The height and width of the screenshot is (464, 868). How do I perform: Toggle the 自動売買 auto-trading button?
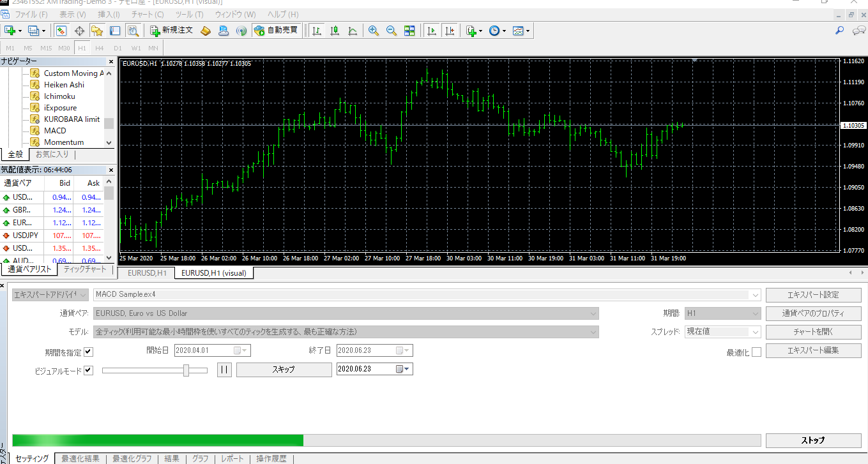tap(276, 30)
